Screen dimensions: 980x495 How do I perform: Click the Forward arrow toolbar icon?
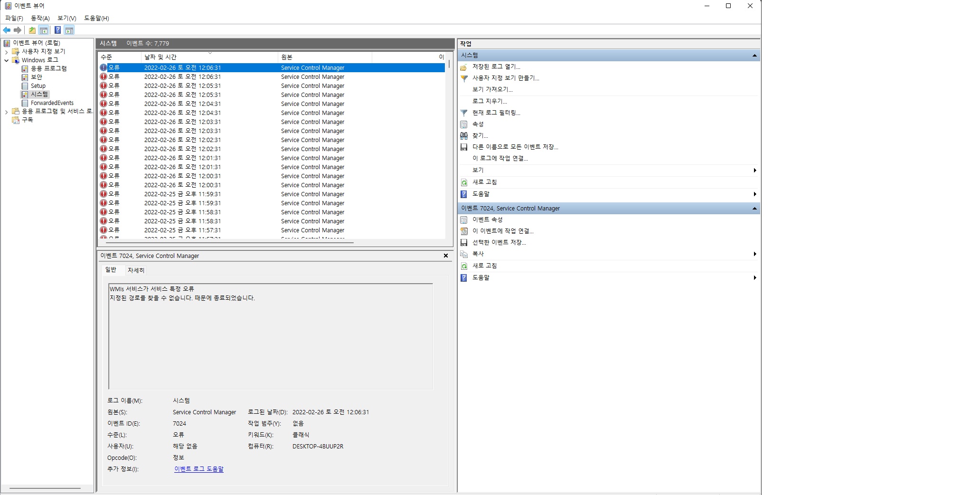[x=18, y=30]
